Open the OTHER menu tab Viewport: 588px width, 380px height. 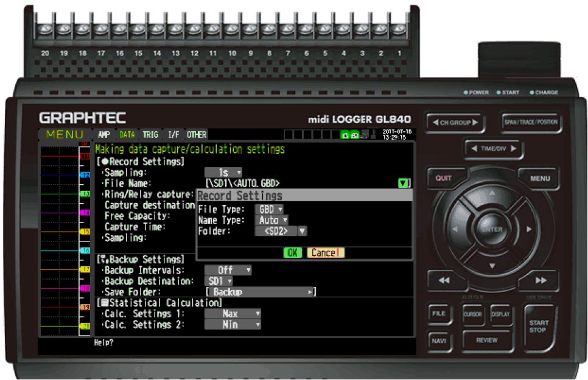(197, 134)
